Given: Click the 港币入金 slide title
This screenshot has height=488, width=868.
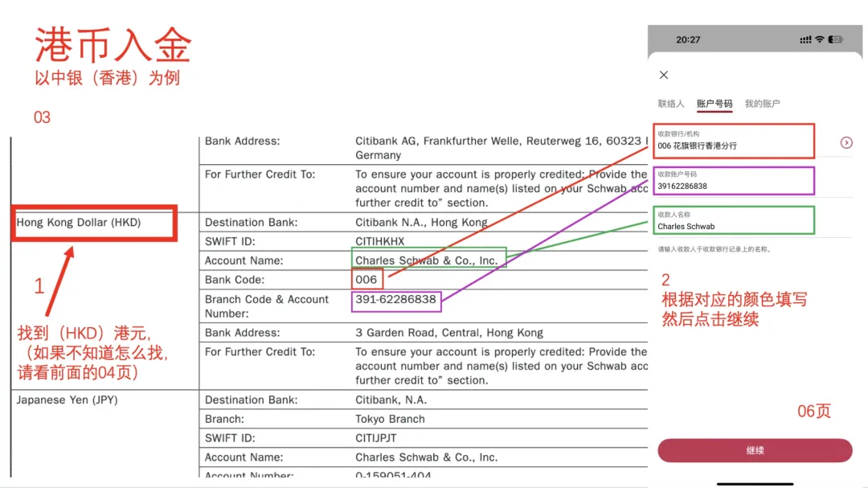Looking at the screenshot, I should [113, 44].
